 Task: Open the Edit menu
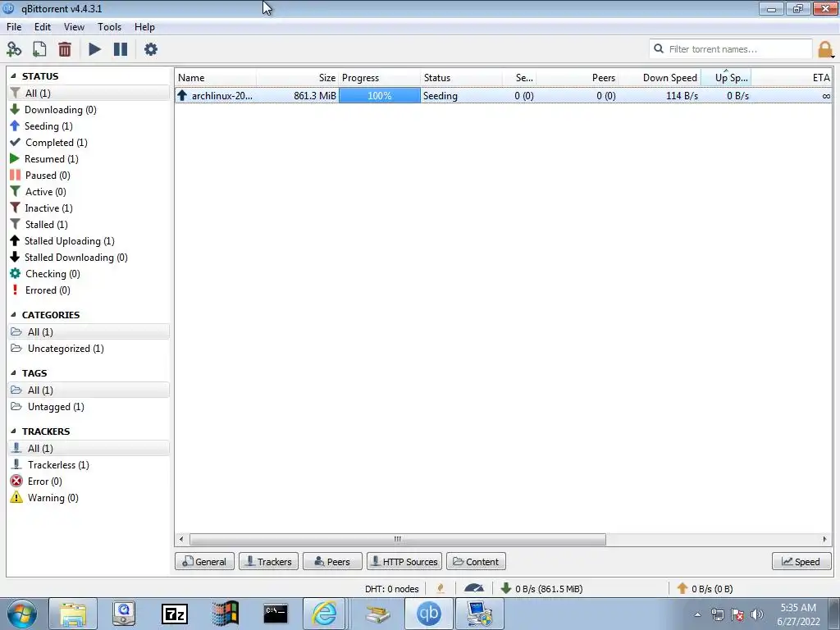tap(43, 27)
